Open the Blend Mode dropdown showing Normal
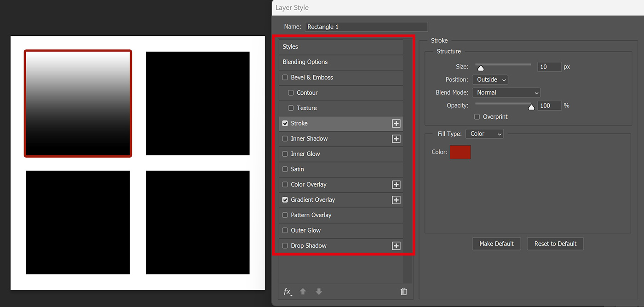 point(506,92)
